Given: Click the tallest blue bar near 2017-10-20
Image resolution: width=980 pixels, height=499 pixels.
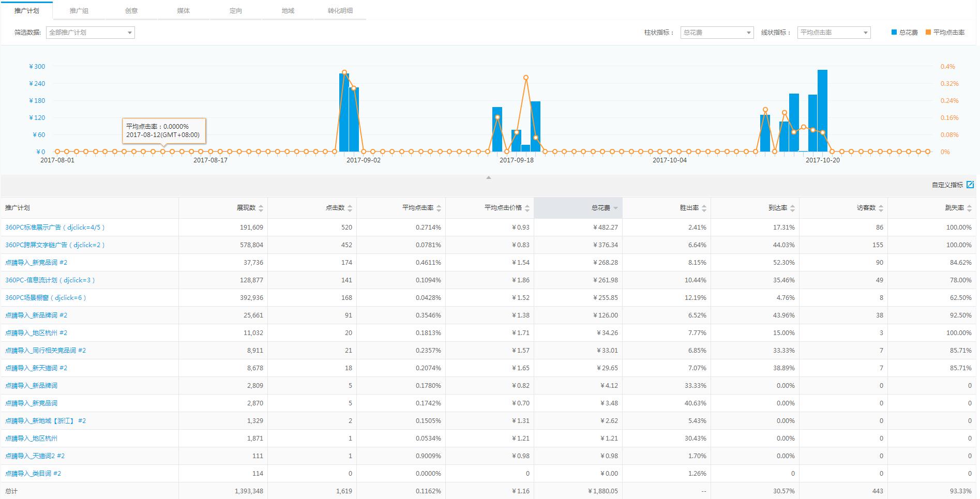Looking at the screenshot, I should (822, 111).
